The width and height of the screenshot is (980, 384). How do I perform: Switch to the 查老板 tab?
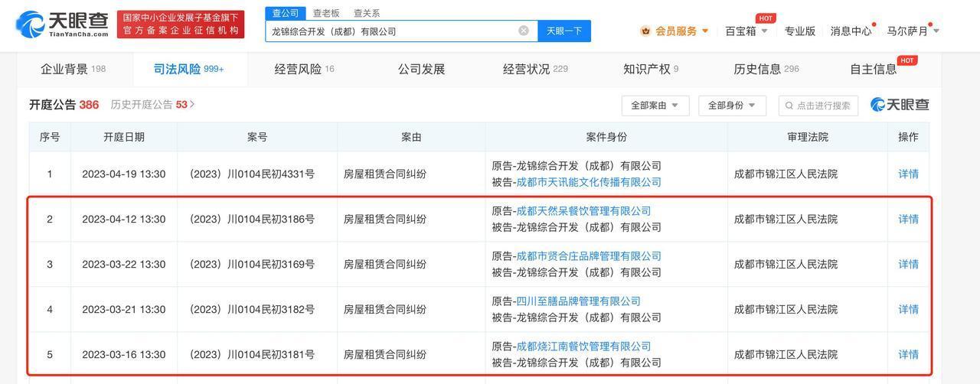(x=326, y=13)
